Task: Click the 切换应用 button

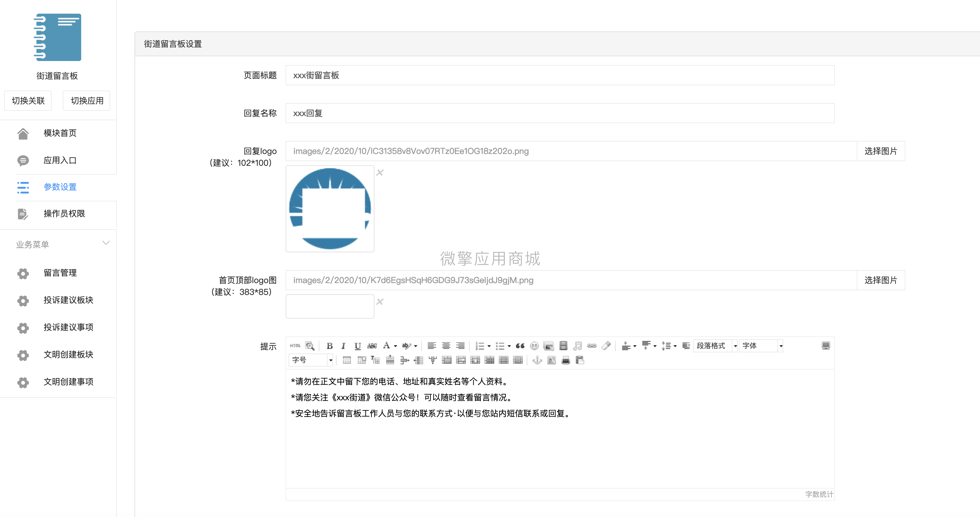Action: click(87, 101)
